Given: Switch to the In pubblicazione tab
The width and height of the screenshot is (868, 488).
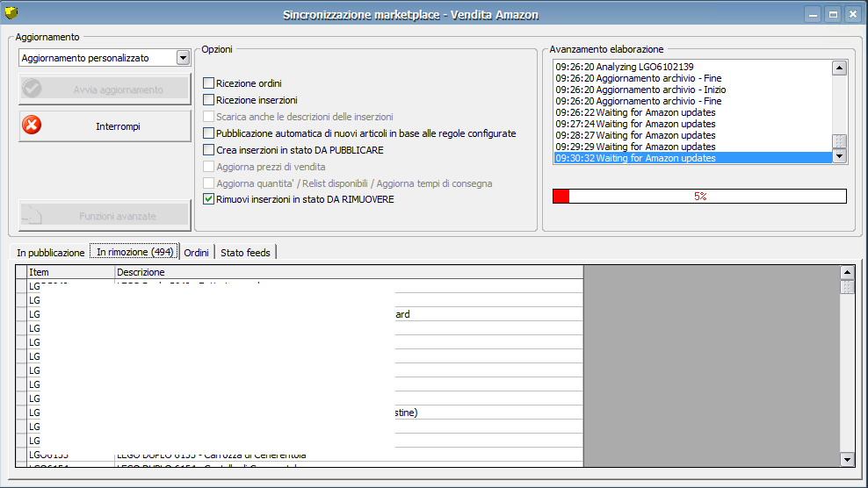Looking at the screenshot, I should pos(50,253).
